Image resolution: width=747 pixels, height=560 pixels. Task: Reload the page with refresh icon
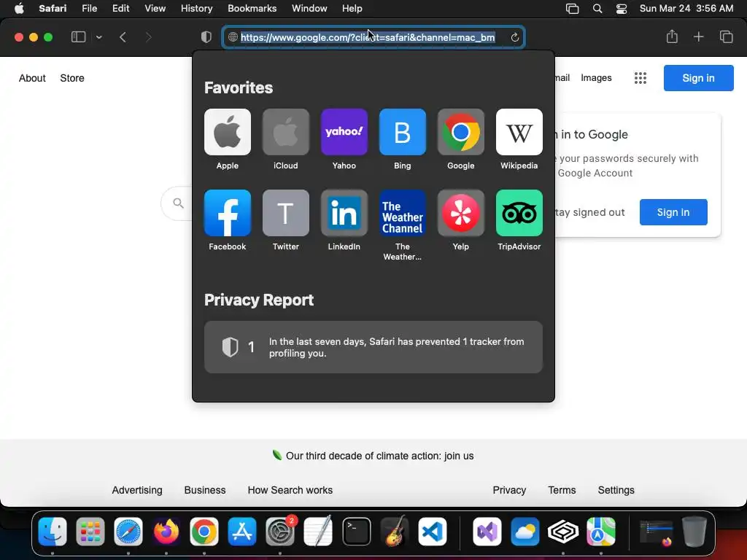514,37
